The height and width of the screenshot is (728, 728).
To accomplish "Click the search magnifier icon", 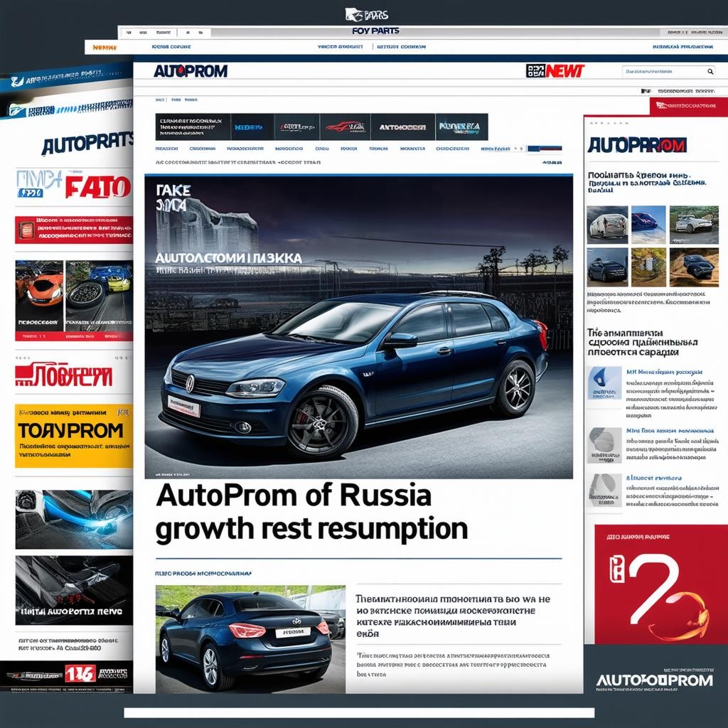I will 710,72.
